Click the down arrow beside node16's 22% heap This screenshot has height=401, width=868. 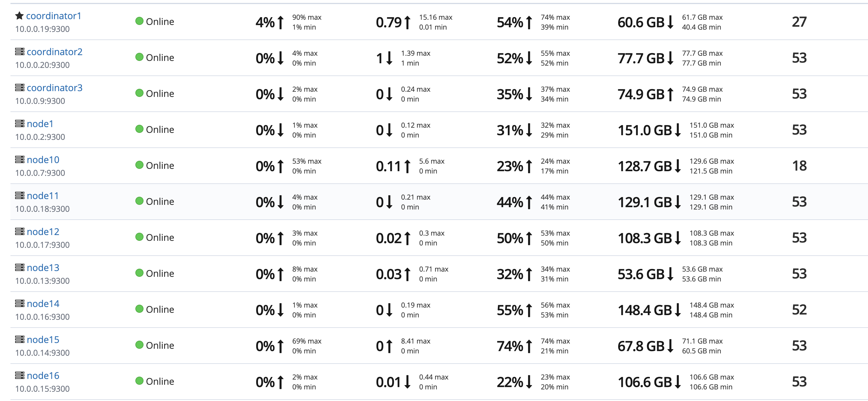tap(529, 382)
